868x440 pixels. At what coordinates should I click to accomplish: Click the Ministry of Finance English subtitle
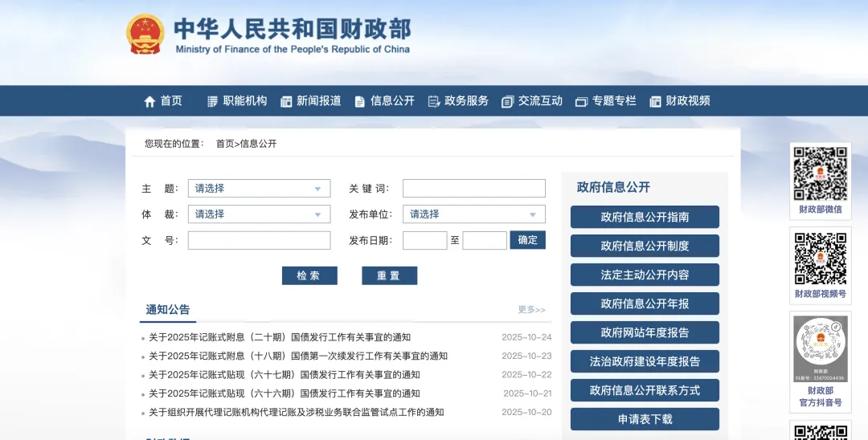click(293, 49)
